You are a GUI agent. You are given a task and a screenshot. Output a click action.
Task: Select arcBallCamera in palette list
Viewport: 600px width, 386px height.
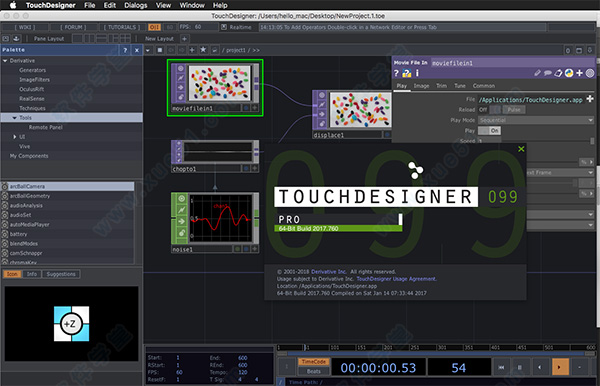[x=71, y=186]
